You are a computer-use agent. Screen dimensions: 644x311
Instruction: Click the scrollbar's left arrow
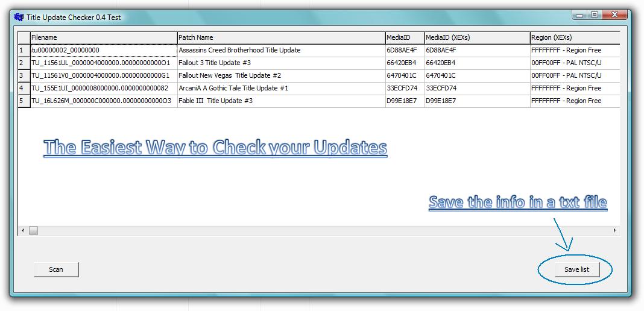(23, 231)
